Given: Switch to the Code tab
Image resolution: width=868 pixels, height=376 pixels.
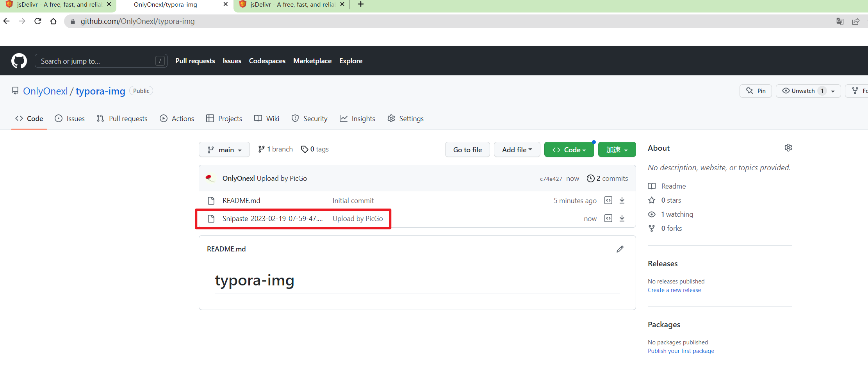Looking at the screenshot, I should [29, 118].
